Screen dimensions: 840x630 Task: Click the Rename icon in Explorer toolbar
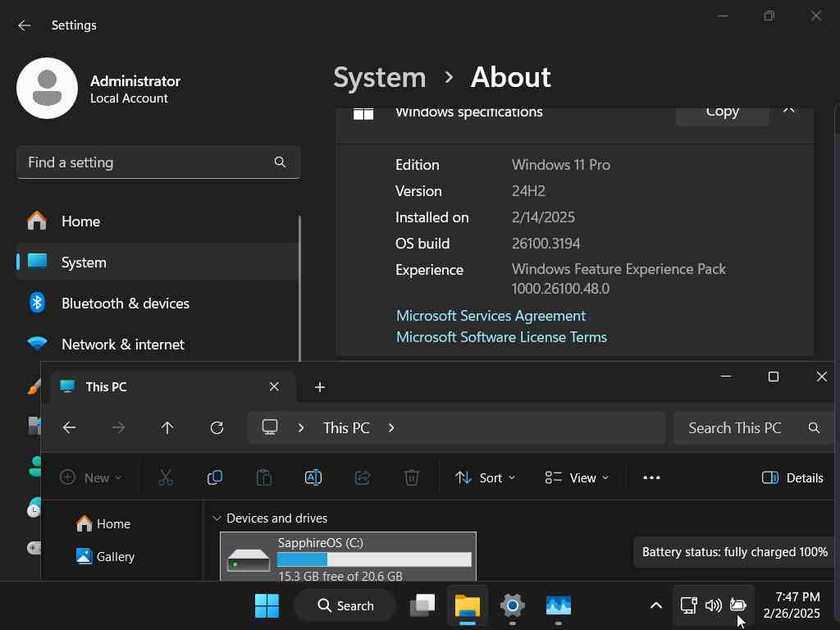click(x=313, y=477)
